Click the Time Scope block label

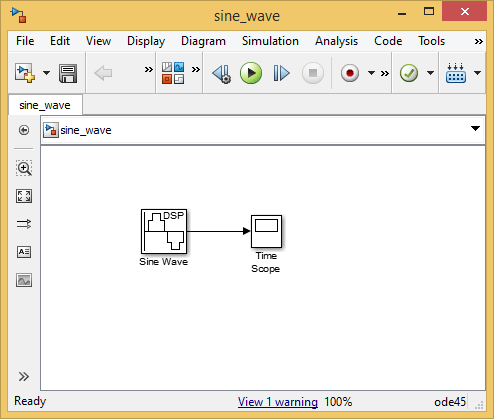tap(266, 262)
